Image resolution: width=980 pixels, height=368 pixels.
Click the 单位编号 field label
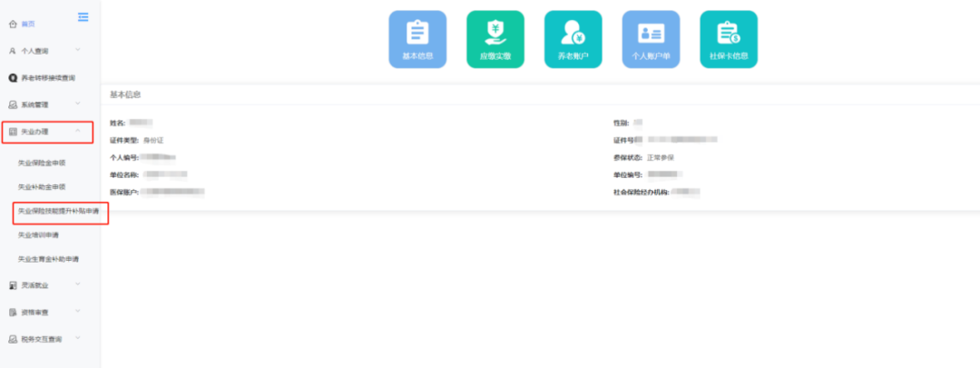pyautogui.click(x=628, y=174)
